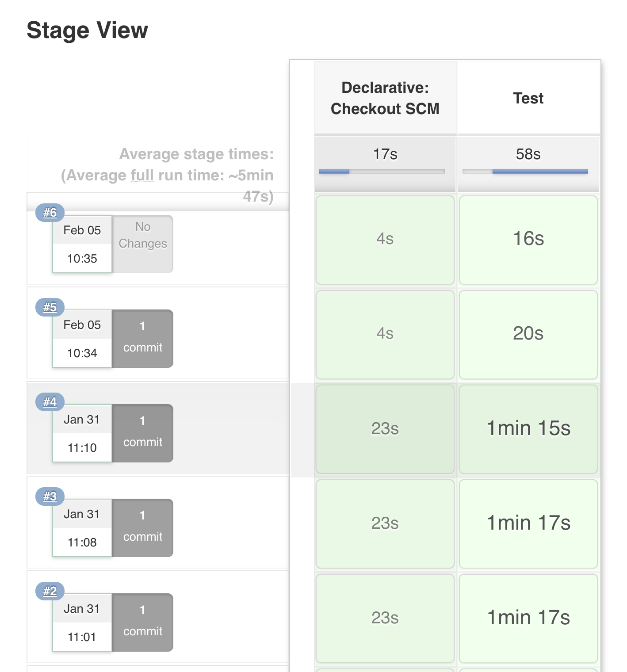627x672 pixels.
Task: View the 1 commit of build #3
Action: click(x=143, y=527)
